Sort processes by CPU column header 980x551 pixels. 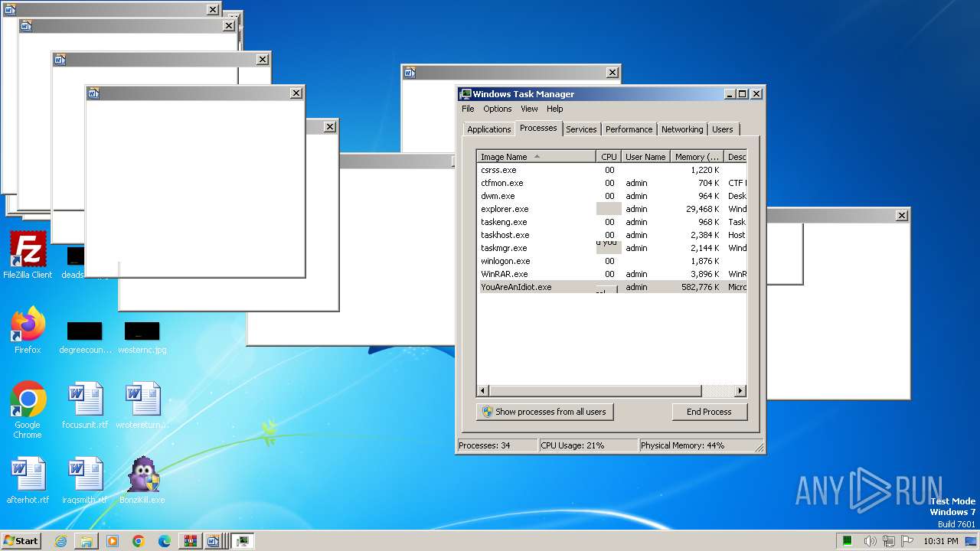coord(609,157)
